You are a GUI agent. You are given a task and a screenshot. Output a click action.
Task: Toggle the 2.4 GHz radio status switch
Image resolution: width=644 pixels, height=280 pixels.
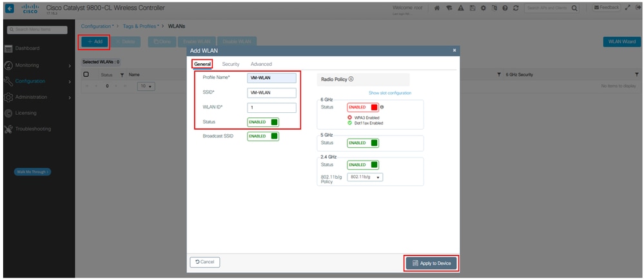(363, 165)
